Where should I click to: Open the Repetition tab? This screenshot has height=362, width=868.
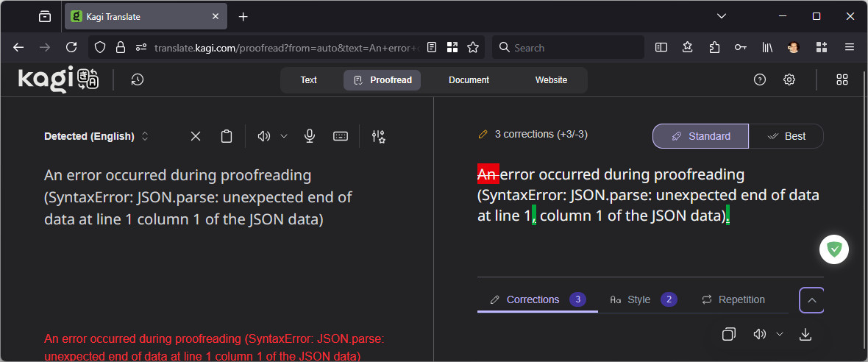pos(733,299)
